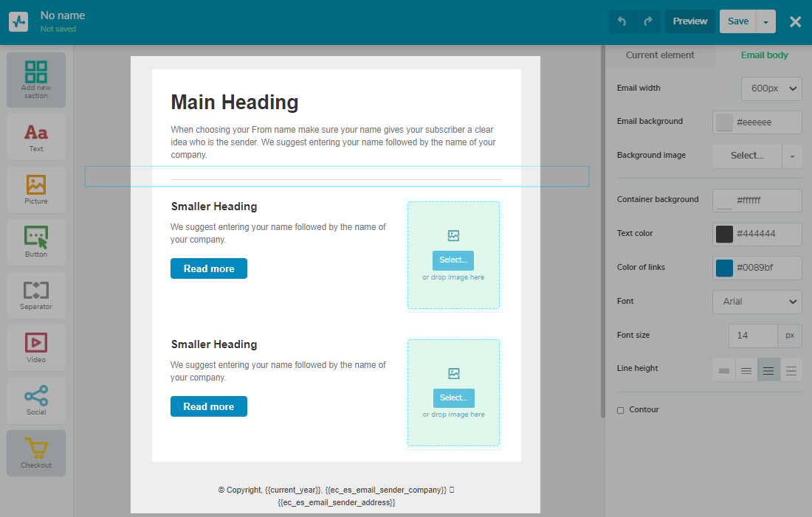Choose the largest line height option
Screen dimensions: 812x517
(x=791, y=370)
